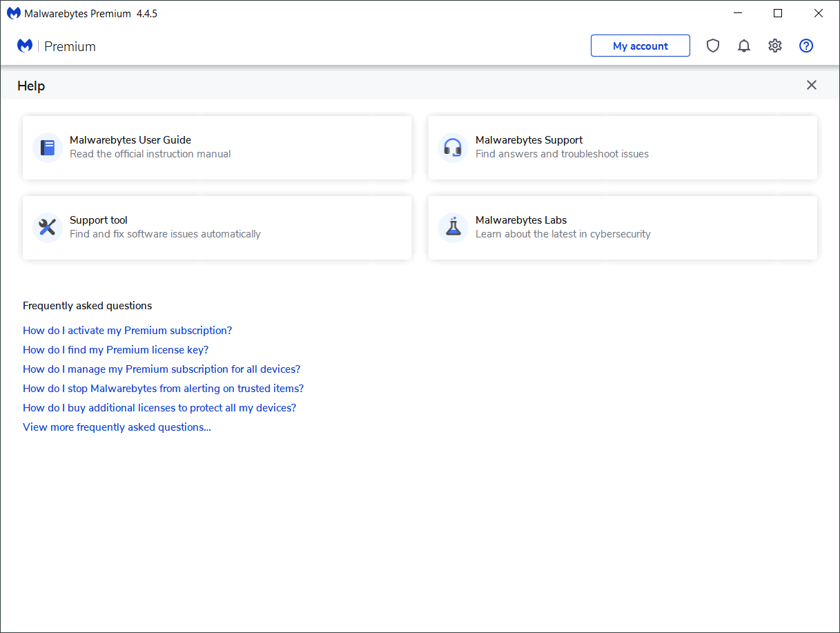Screen dimensions: 840x633
Task: Launch Support tool card title
Action: [x=99, y=220]
